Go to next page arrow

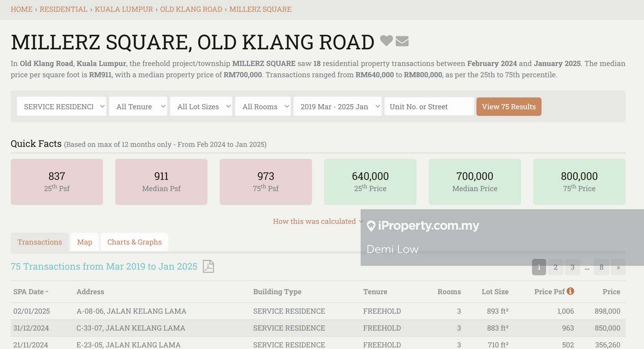(618, 267)
